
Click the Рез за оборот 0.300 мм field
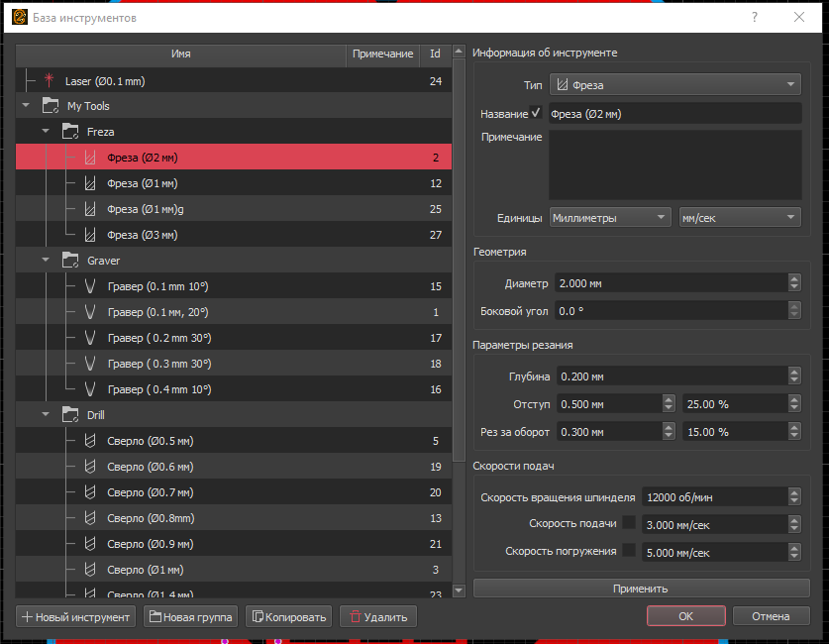[609, 431]
